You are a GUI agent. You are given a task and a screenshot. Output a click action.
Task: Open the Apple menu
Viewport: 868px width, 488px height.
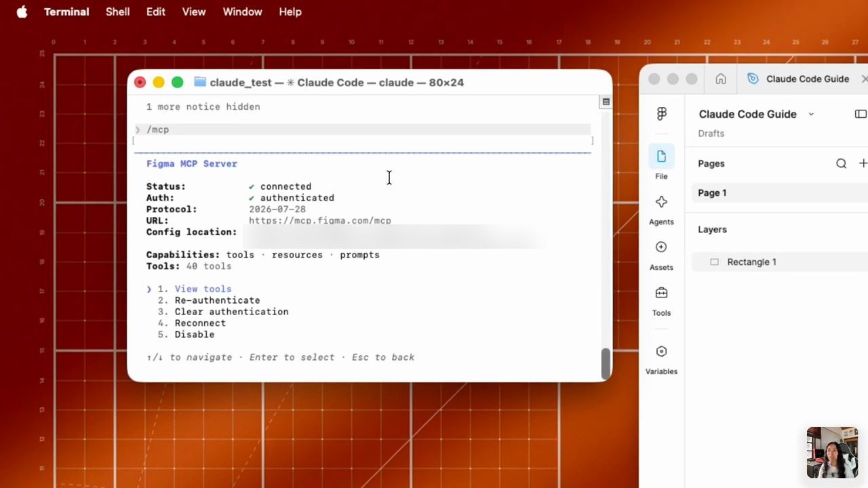[x=22, y=12]
